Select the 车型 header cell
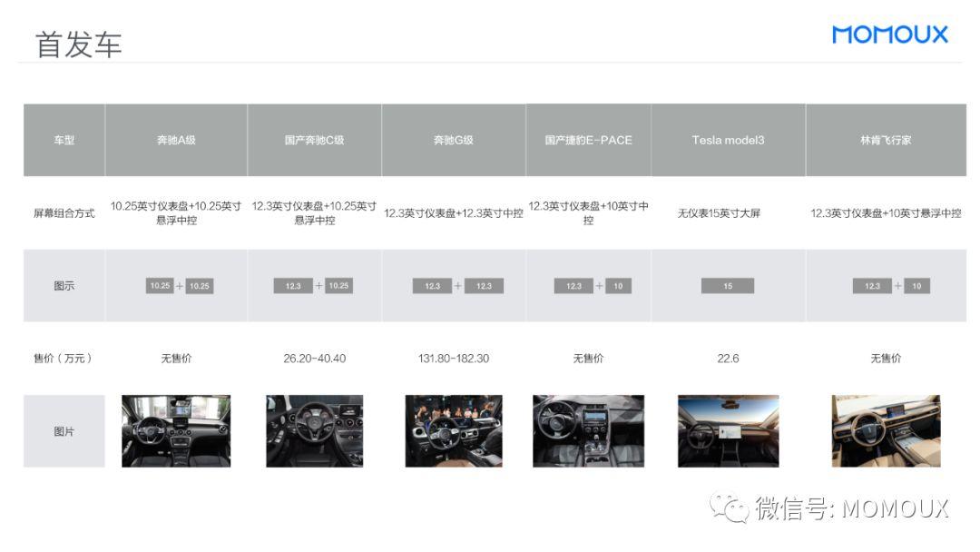980x552 pixels. tap(64, 140)
